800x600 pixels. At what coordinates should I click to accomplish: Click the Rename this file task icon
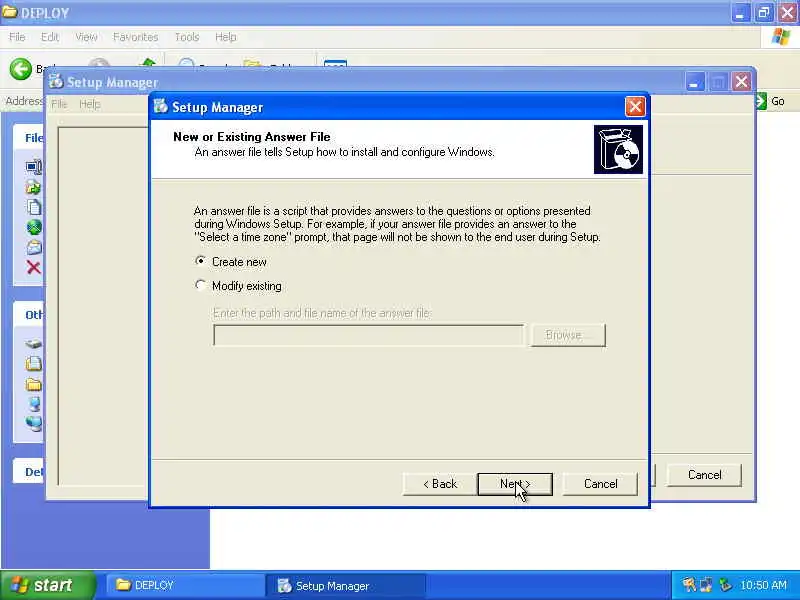tap(35, 167)
